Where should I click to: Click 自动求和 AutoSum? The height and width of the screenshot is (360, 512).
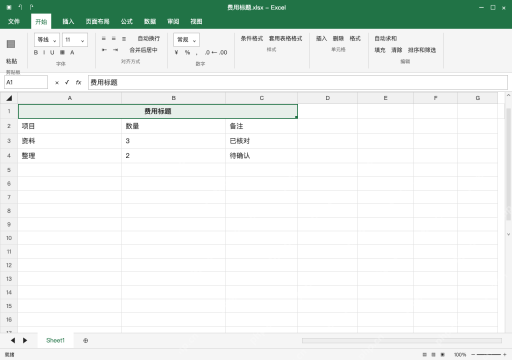[x=386, y=39]
